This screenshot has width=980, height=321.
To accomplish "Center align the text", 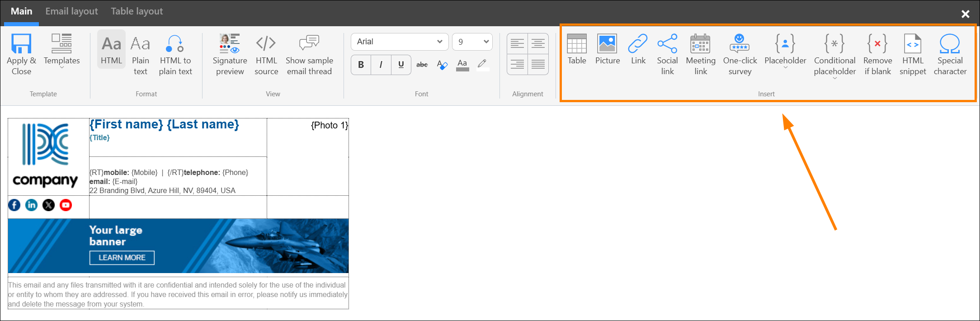I will 538,43.
